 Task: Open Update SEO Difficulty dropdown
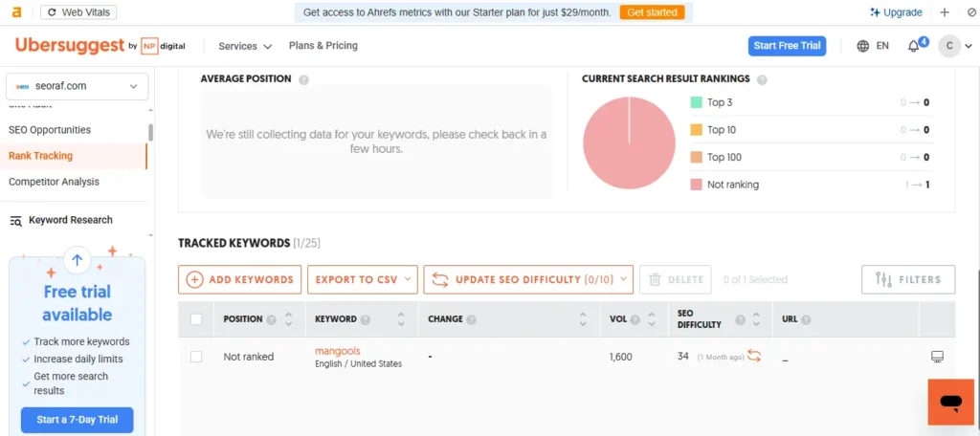click(x=528, y=280)
